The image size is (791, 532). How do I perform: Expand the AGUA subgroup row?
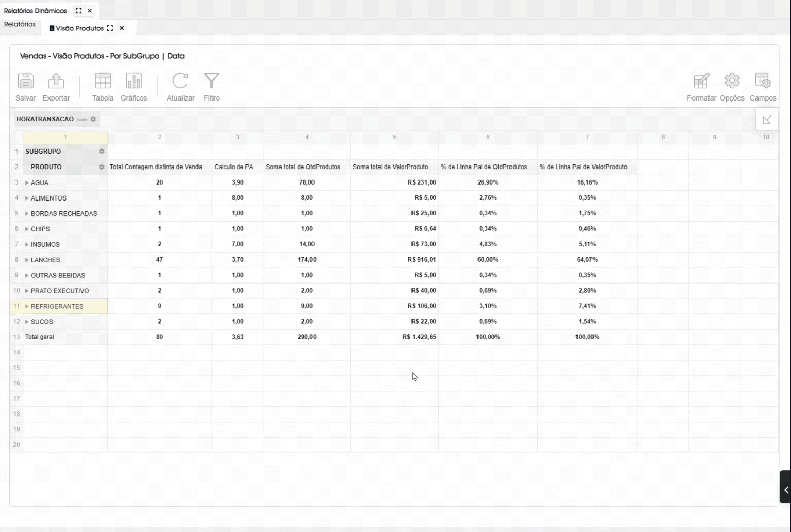tap(27, 182)
